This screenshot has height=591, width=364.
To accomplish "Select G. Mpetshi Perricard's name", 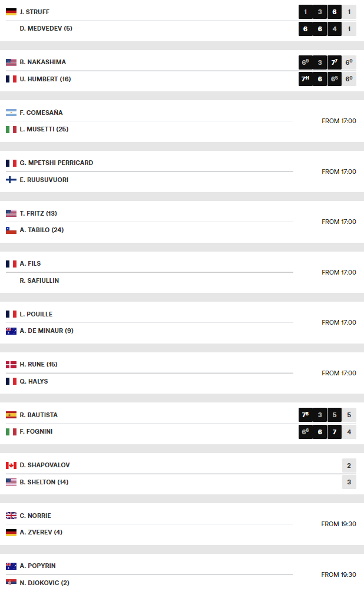I will 56,163.
